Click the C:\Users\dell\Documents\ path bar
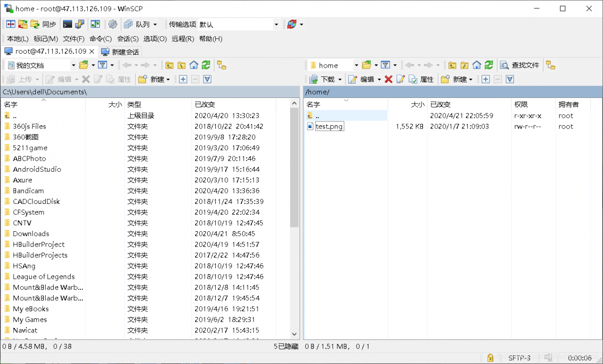 pos(150,92)
